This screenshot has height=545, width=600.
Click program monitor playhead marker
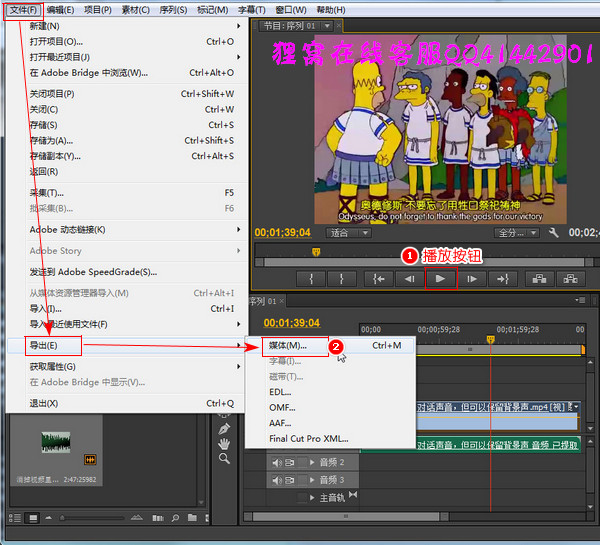tap(316, 252)
